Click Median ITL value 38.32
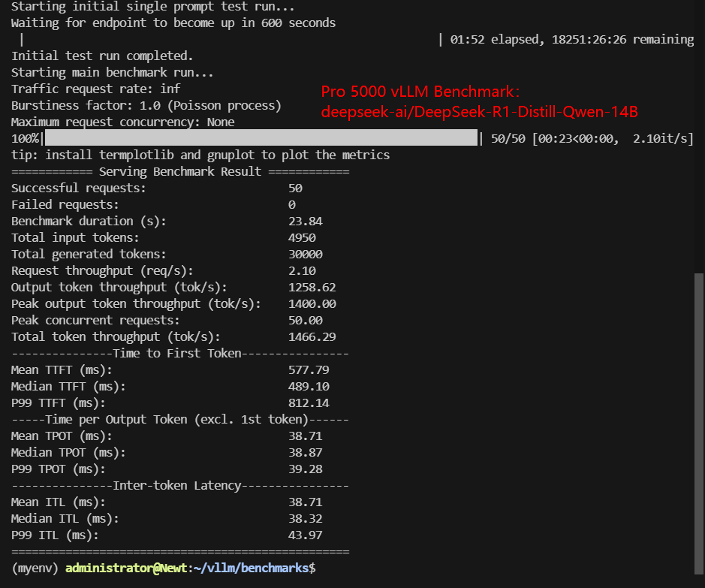Viewport: 705px width, 588px height. click(x=306, y=518)
